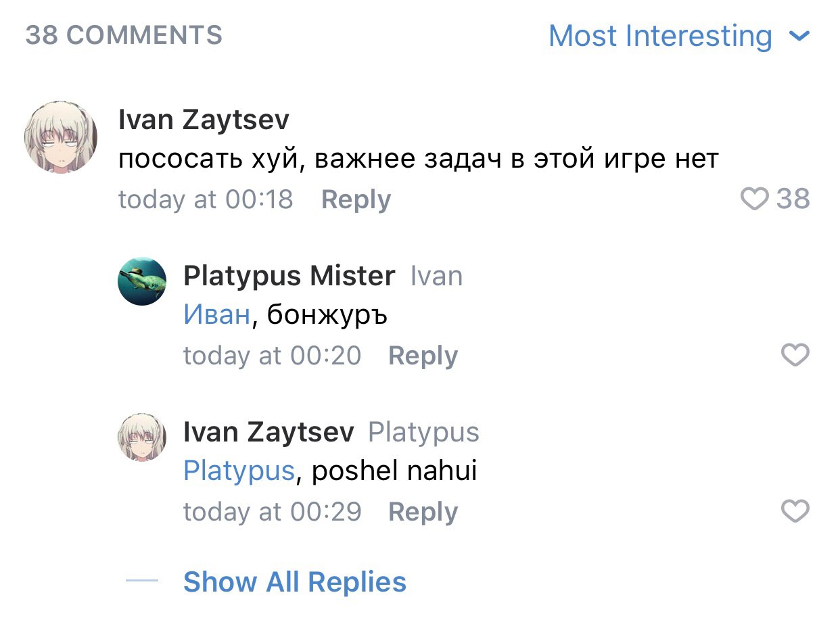Open Platypus Mister's turtle avatar
840x620 pixels.
click(x=142, y=281)
